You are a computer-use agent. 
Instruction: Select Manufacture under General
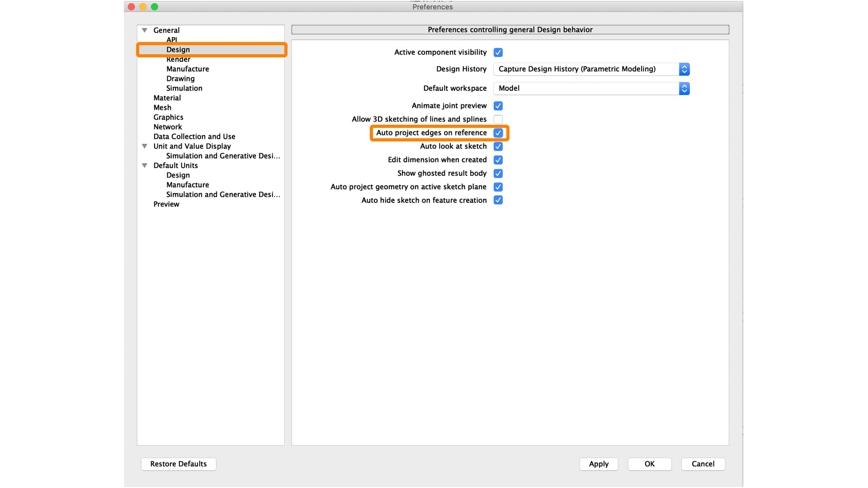188,69
